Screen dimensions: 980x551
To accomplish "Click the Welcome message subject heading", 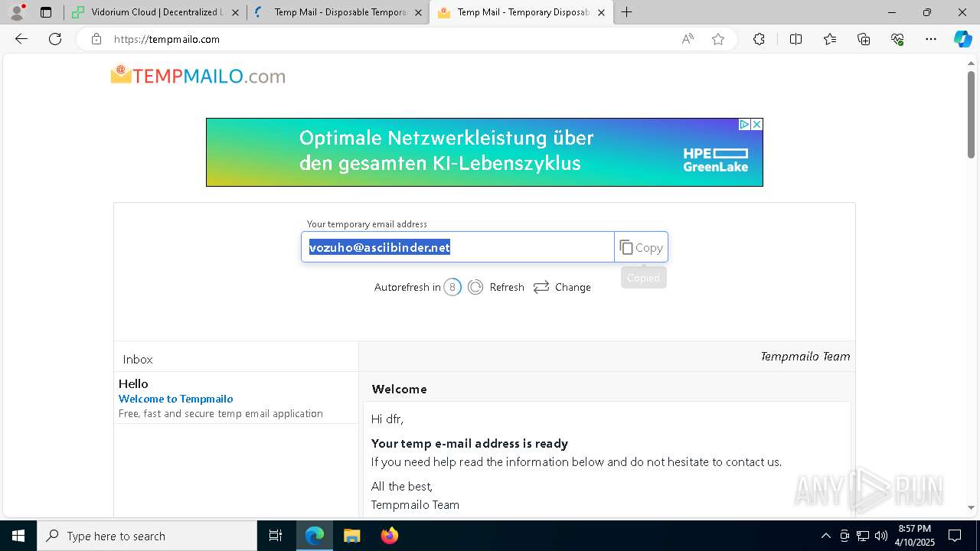I will coord(399,389).
